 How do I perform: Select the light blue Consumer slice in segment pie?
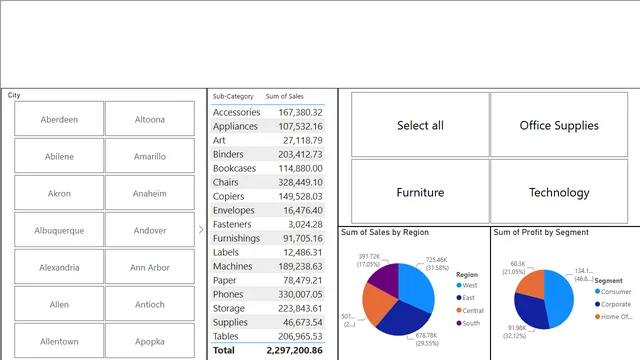click(560, 299)
